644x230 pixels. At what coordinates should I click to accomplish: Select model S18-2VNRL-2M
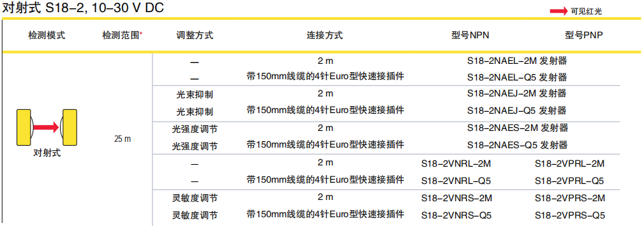point(456,164)
